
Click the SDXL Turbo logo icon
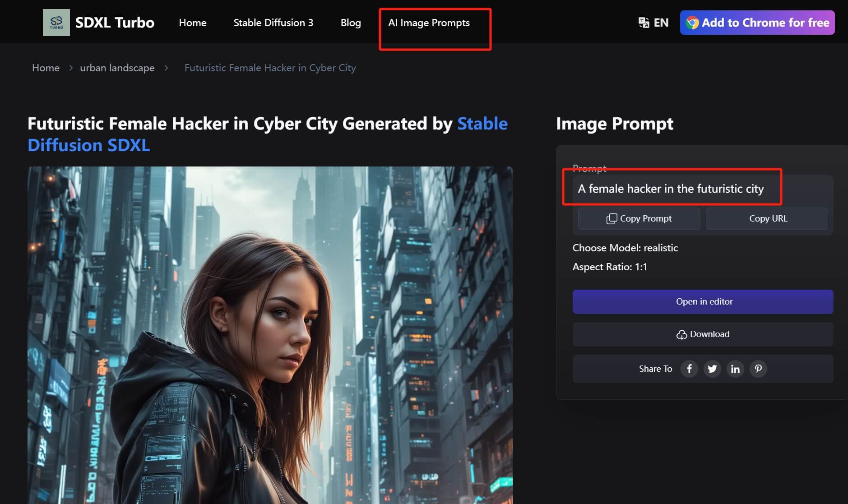coord(56,23)
